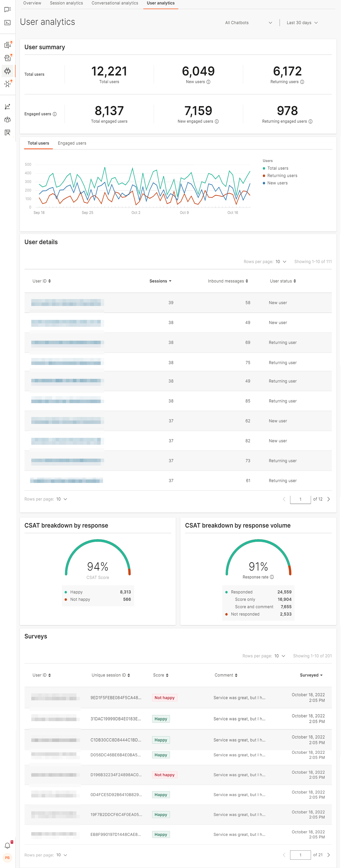Open the Last 30 days date range dropdown
This screenshot has height=868, width=345.
302,23
